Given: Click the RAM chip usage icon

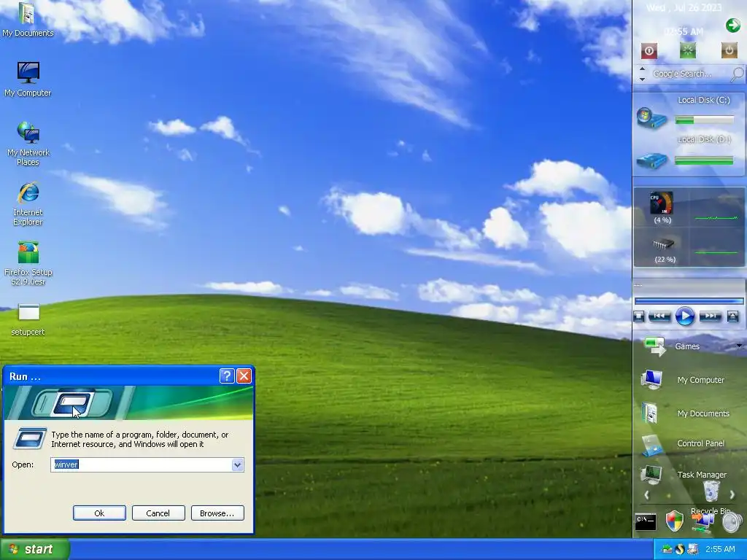Looking at the screenshot, I should (x=663, y=244).
